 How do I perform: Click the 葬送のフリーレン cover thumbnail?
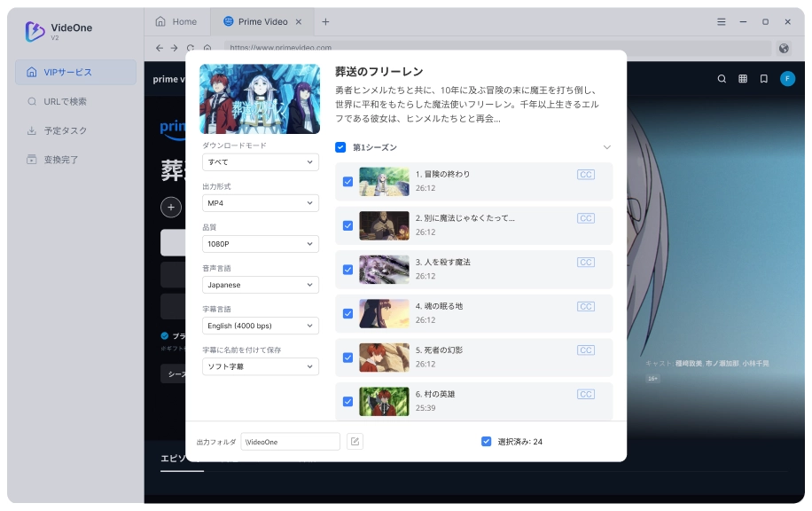tap(260, 99)
